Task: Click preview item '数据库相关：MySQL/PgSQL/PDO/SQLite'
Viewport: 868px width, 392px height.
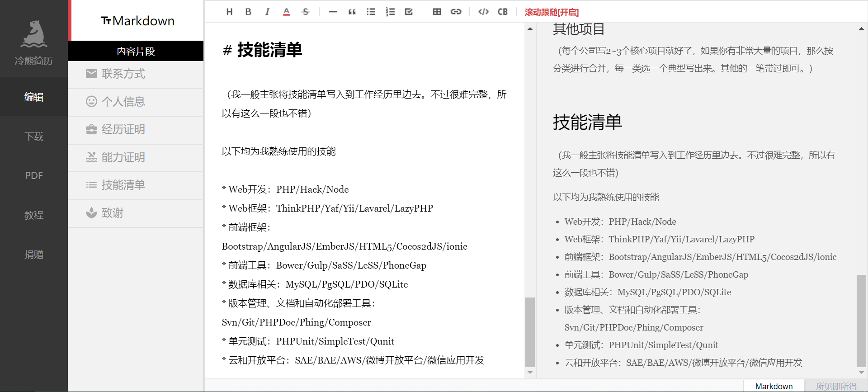Action: point(648,292)
